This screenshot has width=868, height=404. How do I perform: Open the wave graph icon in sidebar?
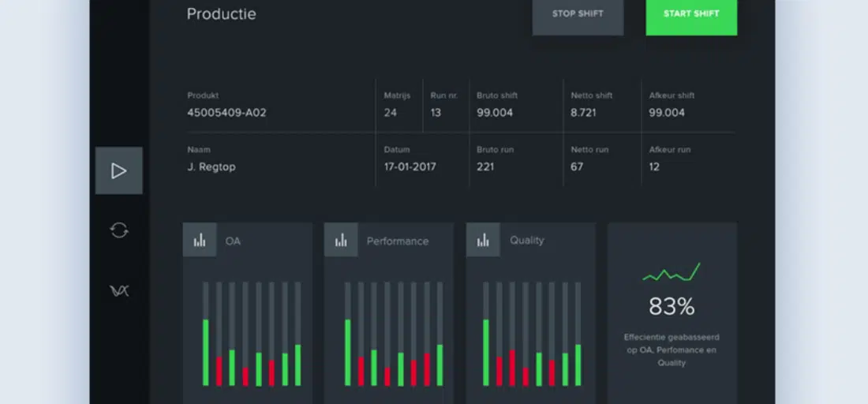[x=118, y=291]
